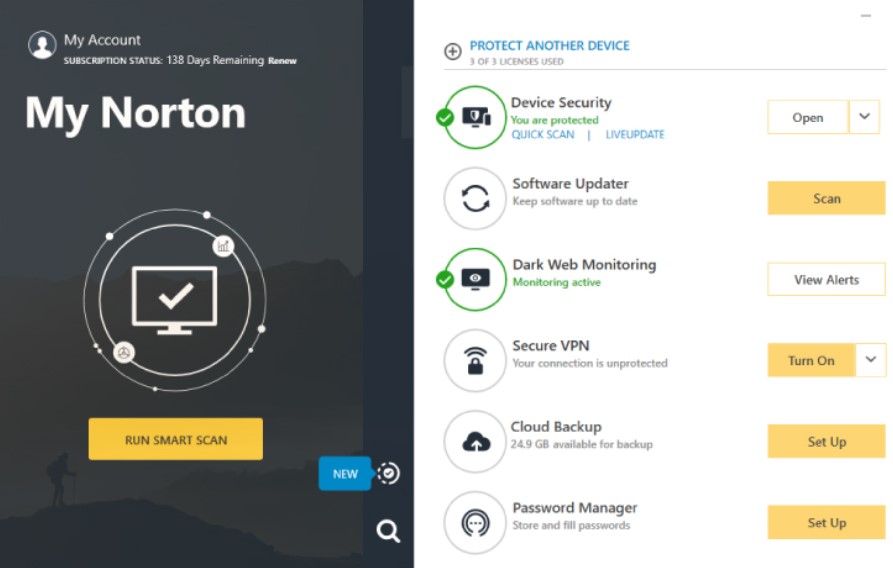
Task: Open the Protect Another Device link
Action: coord(550,46)
